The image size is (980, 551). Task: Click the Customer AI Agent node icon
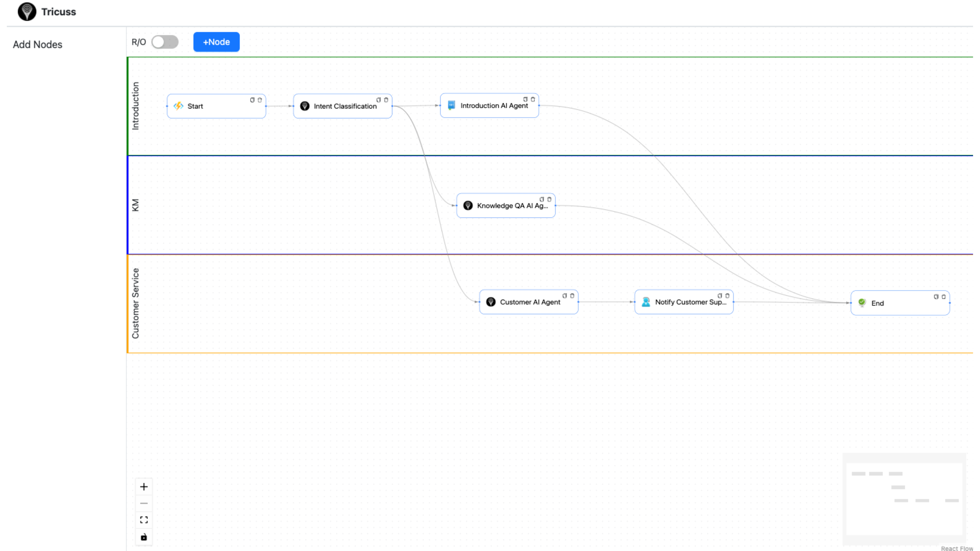[491, 302]
